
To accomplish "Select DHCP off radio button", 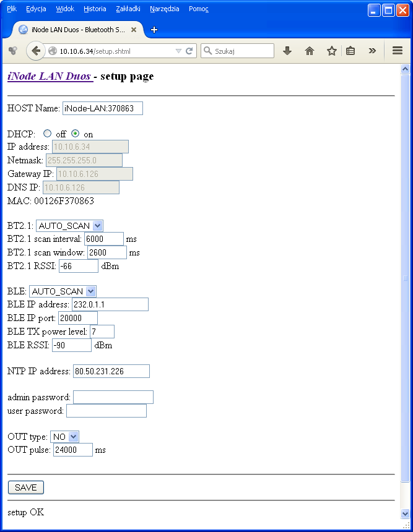I will (47, 134).
